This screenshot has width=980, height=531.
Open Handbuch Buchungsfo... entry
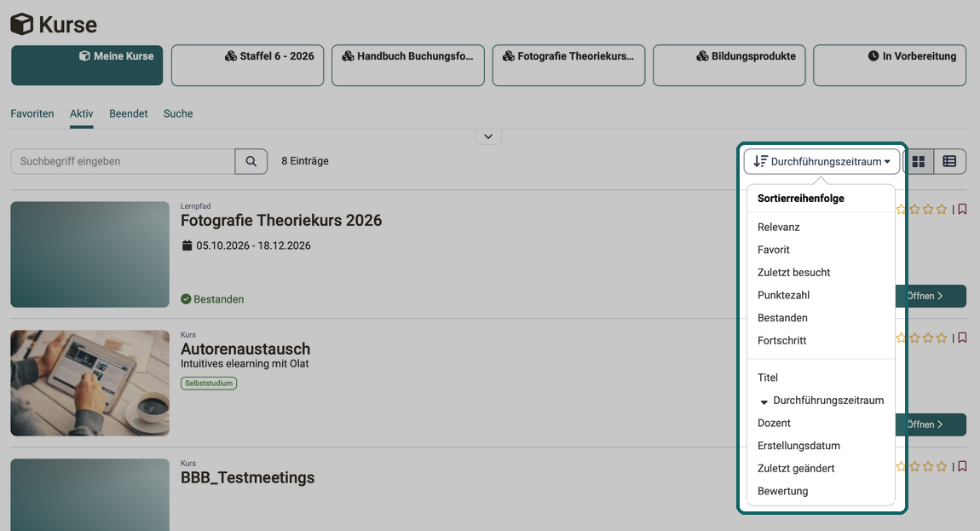coord(408,65)
